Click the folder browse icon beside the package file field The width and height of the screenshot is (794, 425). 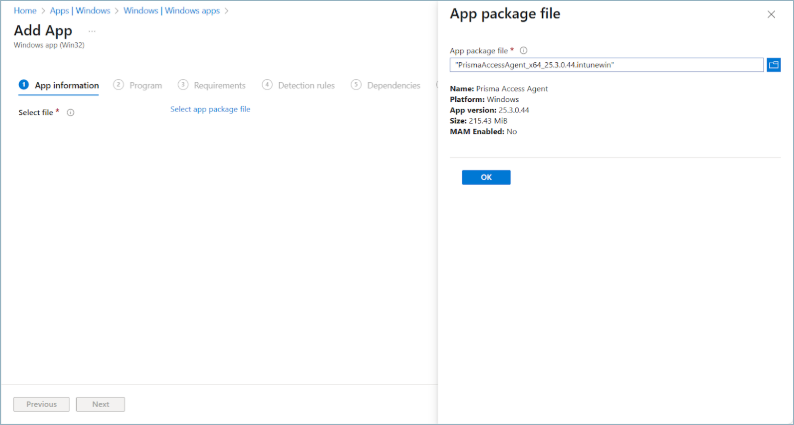tap(773, 65)
